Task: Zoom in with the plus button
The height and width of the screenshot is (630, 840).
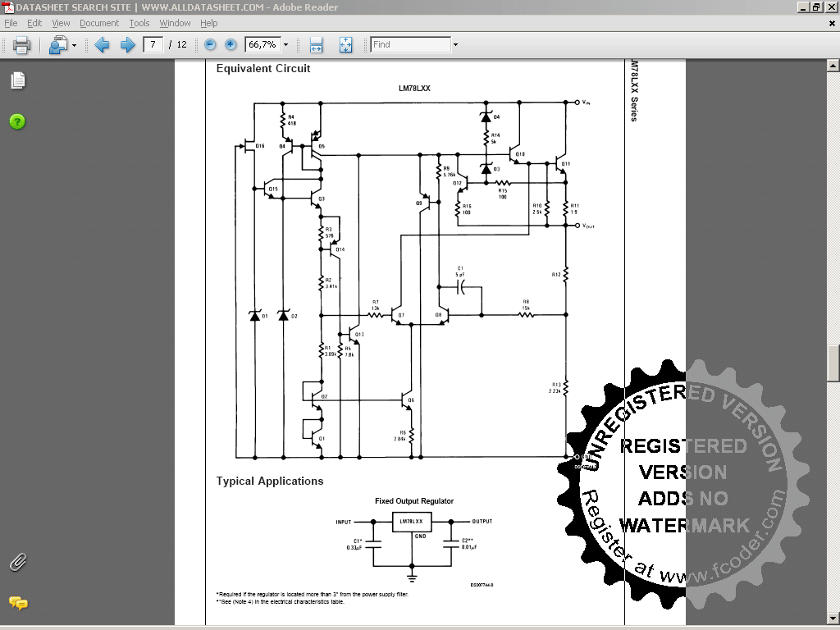Action: point(231,44)
